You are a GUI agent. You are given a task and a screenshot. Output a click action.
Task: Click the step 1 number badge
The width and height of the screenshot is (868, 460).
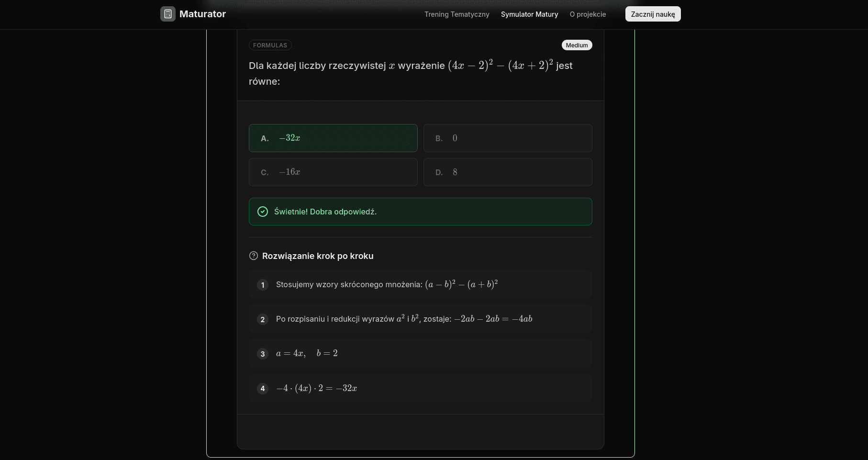[262, 284]
